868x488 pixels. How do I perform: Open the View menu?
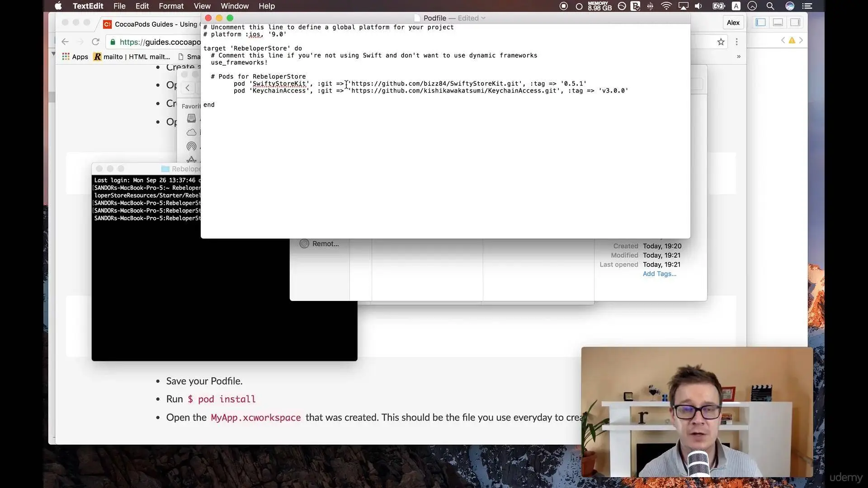pos(202,6)
